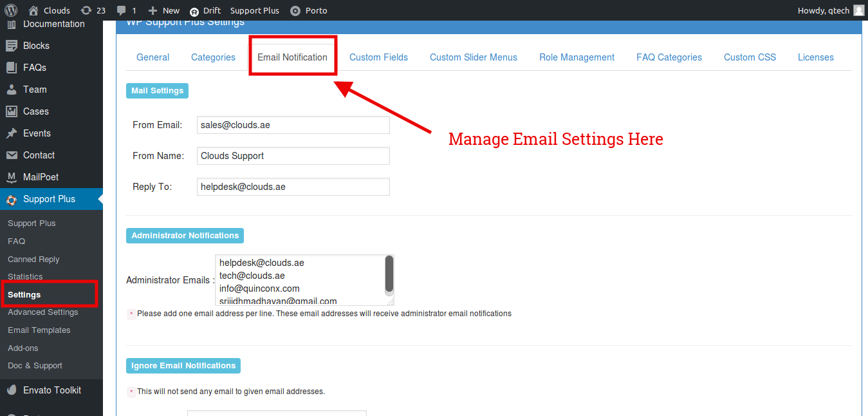
Task: Click the MailPoet M icon
Action: [x=12, y=177]
